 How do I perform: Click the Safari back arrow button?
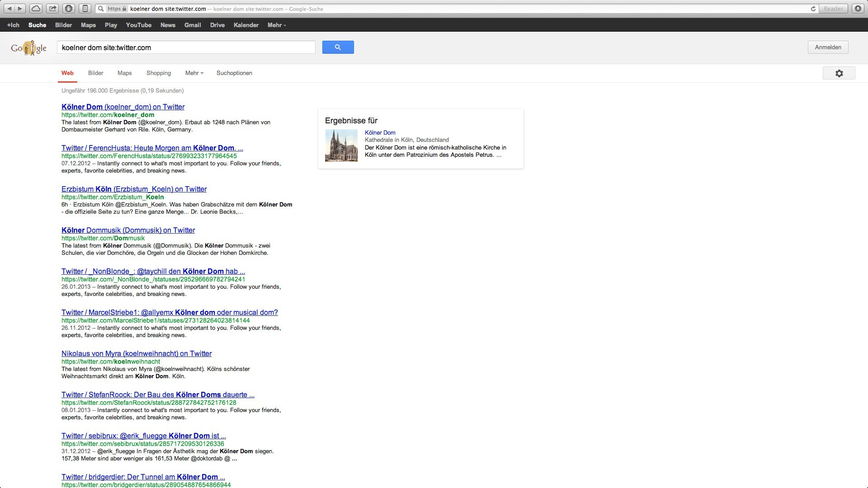point(9,9)
